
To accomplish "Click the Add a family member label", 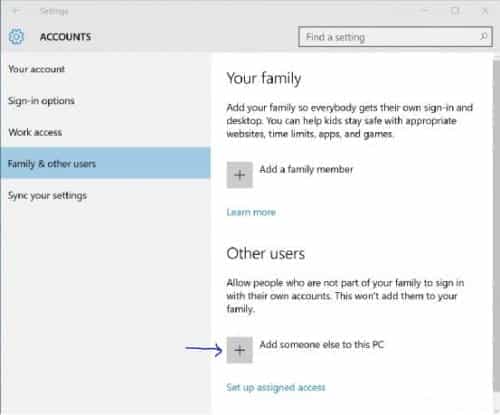I will 306,169.
